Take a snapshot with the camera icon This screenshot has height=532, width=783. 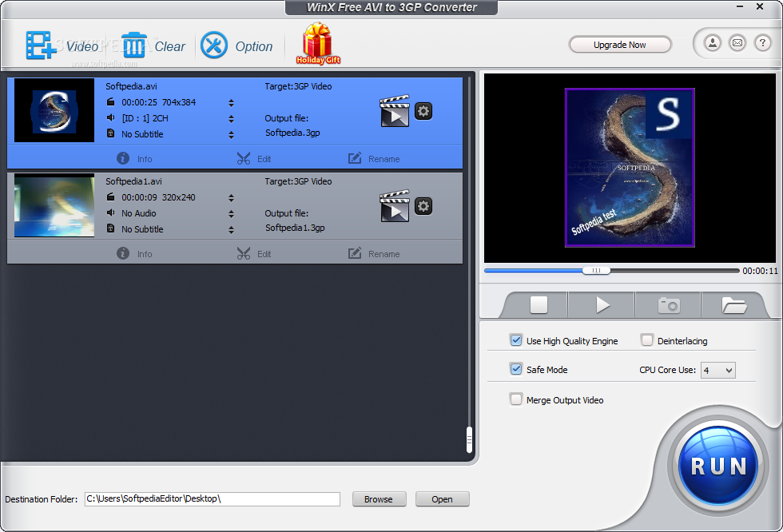(669, 305)
